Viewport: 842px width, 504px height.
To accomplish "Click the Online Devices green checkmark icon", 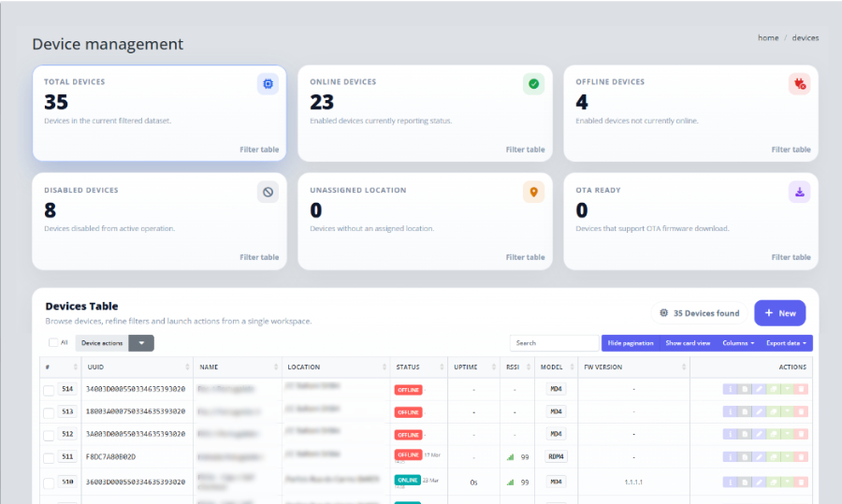I will 533,84.
